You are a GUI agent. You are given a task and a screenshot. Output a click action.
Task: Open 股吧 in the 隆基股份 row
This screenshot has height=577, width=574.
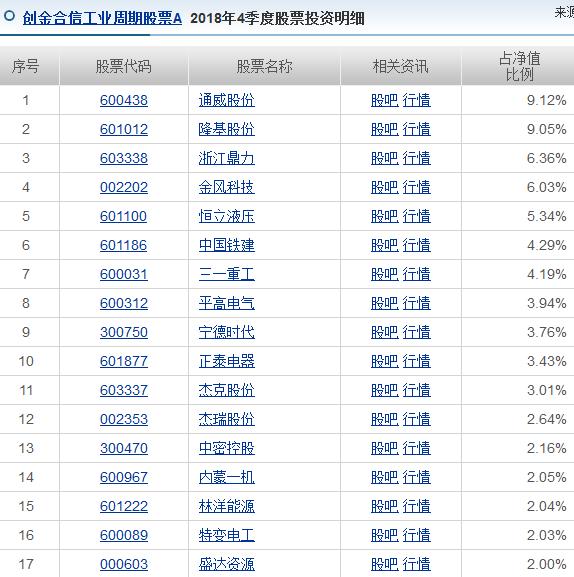click(385, 129)
